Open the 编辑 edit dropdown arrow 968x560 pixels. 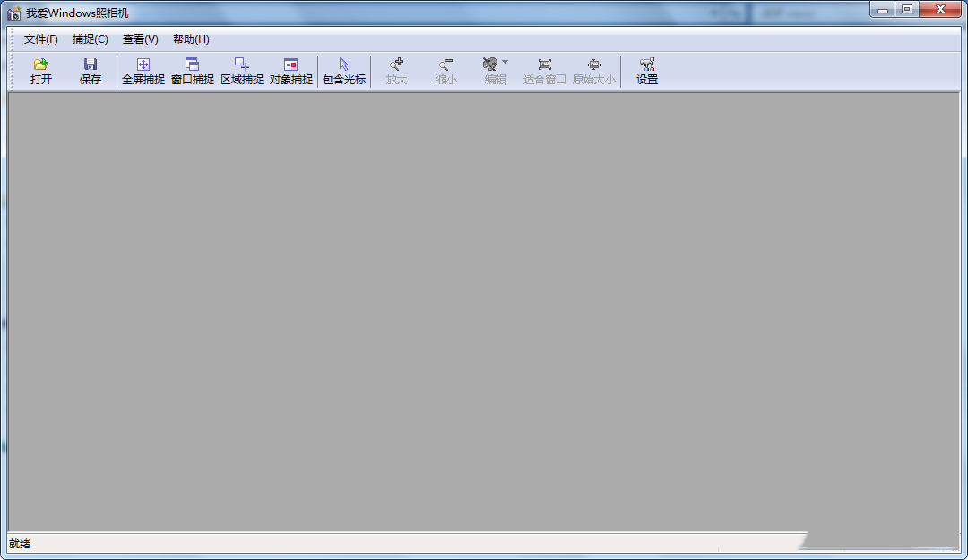(x=505, y=62)
